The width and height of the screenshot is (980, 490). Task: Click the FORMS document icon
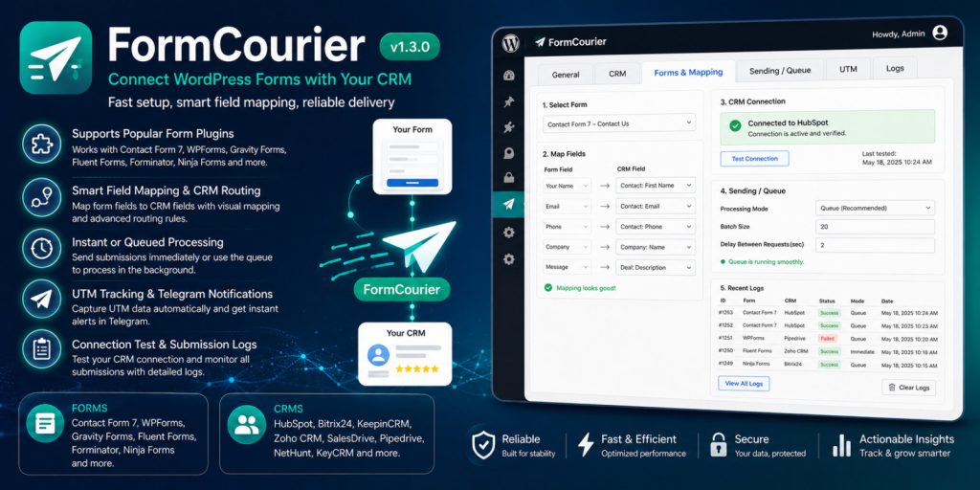click(x=46, y=424)
